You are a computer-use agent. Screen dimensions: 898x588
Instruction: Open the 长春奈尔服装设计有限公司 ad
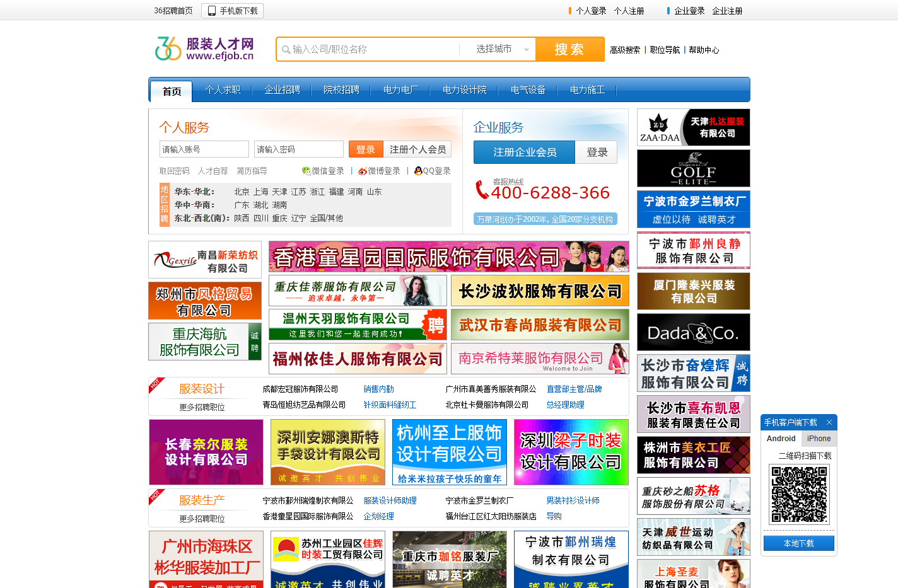tap(206, 452)
